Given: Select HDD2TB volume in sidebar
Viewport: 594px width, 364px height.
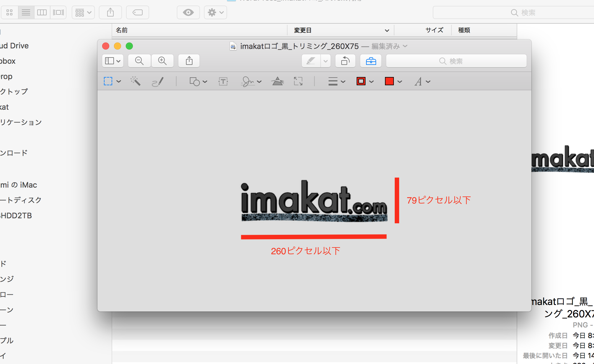Looking at the screenshot, I should coord(16,216).
